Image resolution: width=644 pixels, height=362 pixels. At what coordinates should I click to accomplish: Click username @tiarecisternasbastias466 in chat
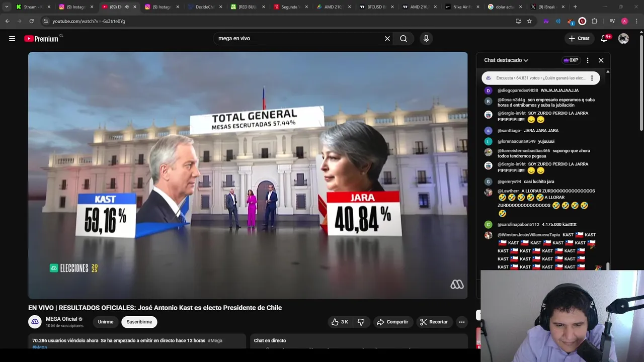coord(524,151)
